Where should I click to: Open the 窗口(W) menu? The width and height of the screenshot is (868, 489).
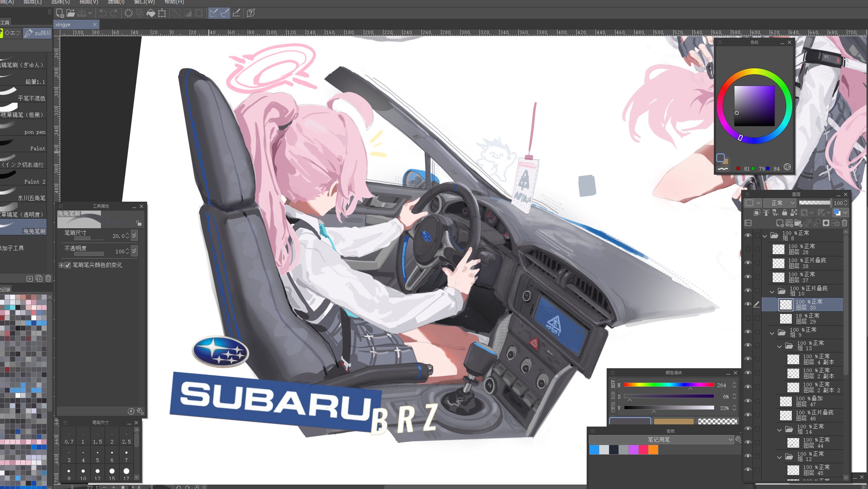(x=144, y=2)
